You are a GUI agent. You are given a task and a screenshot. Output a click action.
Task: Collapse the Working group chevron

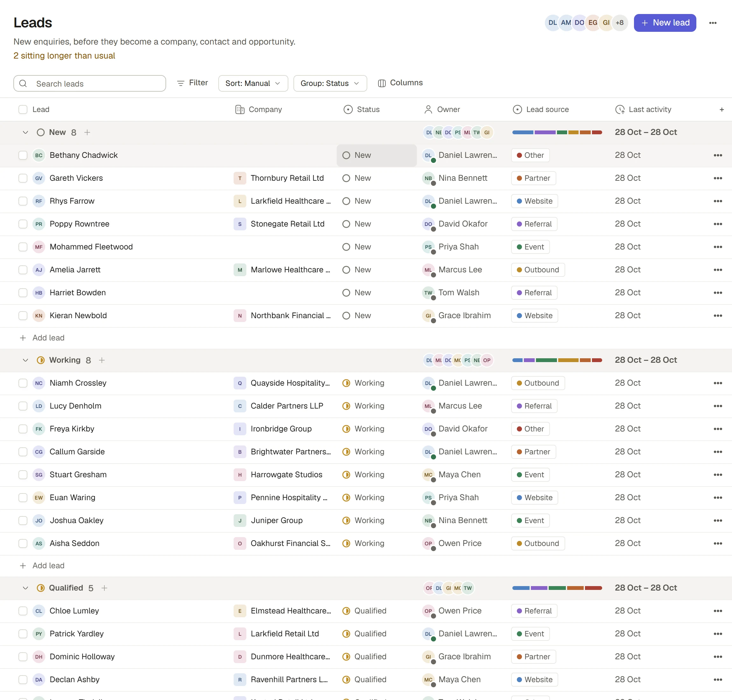[x=25, y=360]
